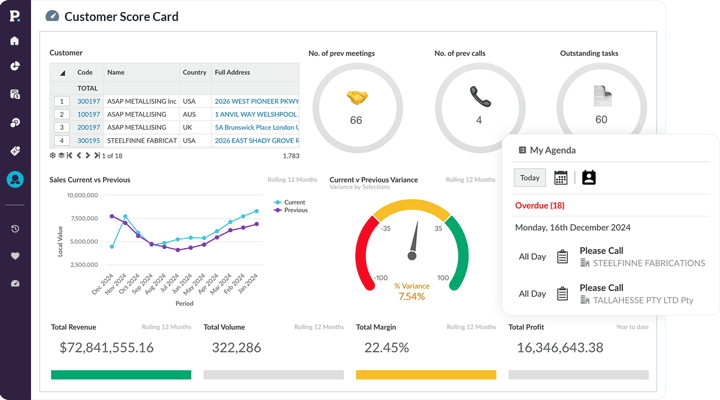Open the contact book icon in My Agenda
Image resolution: width=720 pixels, height=400 pixels.
coord(589,177)
